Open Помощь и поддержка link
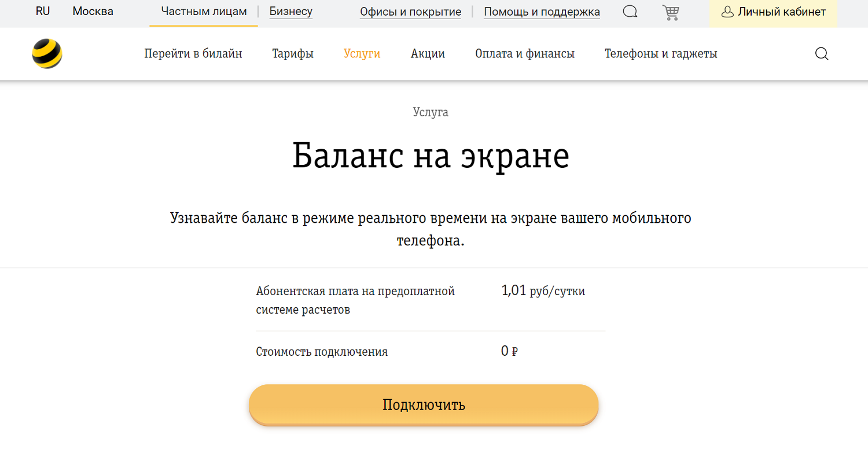Screen dimensions: 868x449 point(542,12)
